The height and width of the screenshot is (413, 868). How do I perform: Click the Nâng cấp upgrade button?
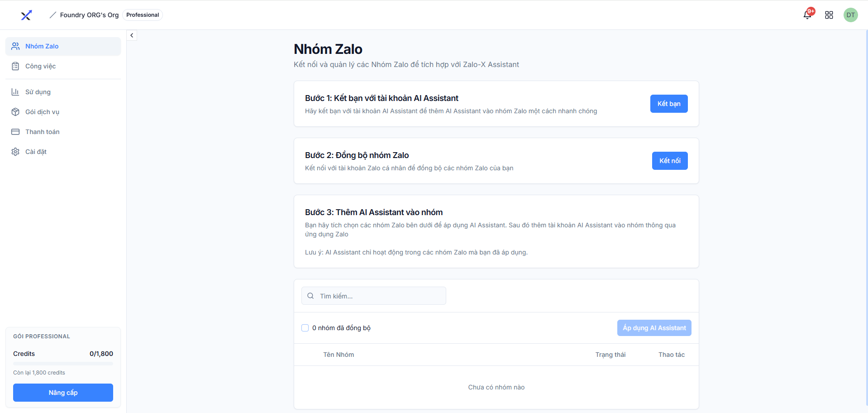[x=63, y=393]
